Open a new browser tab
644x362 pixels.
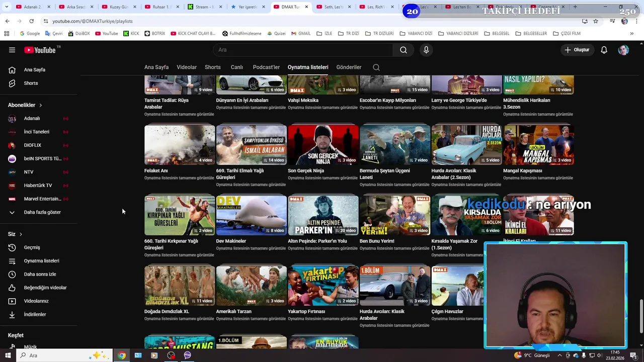[575, 7]
